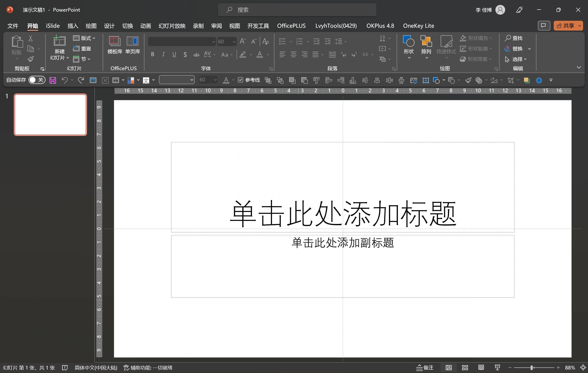
Task: Click the 查找 find button
Action: point(514,38)
